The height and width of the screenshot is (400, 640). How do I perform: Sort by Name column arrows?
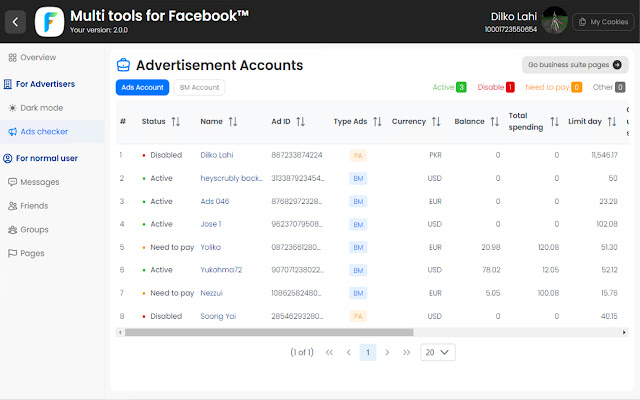[233, 121]
